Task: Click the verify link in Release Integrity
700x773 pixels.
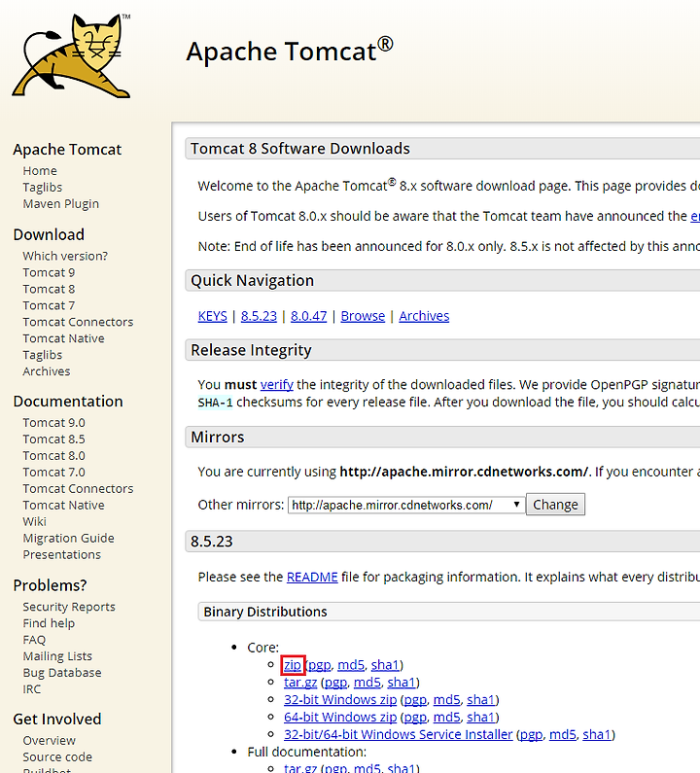Action: click(x=276, y=384)
